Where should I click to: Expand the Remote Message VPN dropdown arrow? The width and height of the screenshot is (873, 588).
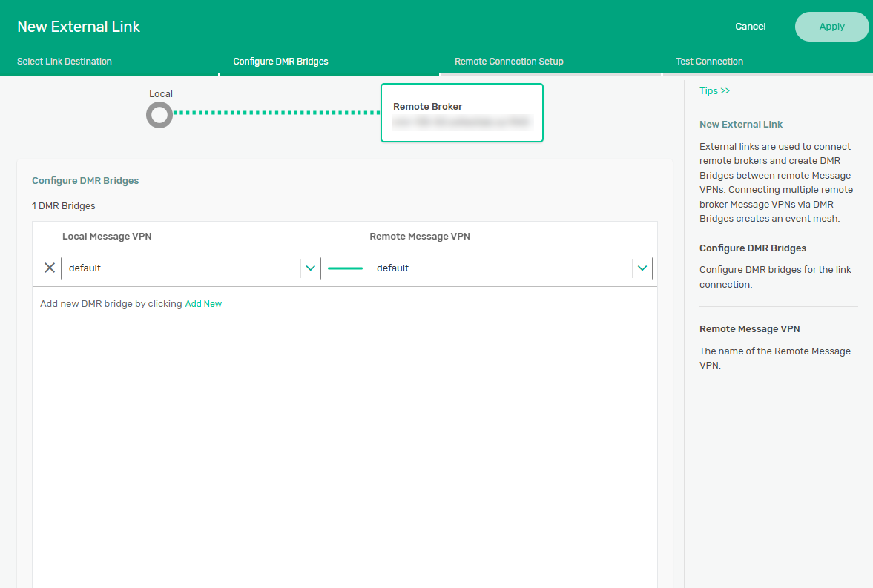642,268
